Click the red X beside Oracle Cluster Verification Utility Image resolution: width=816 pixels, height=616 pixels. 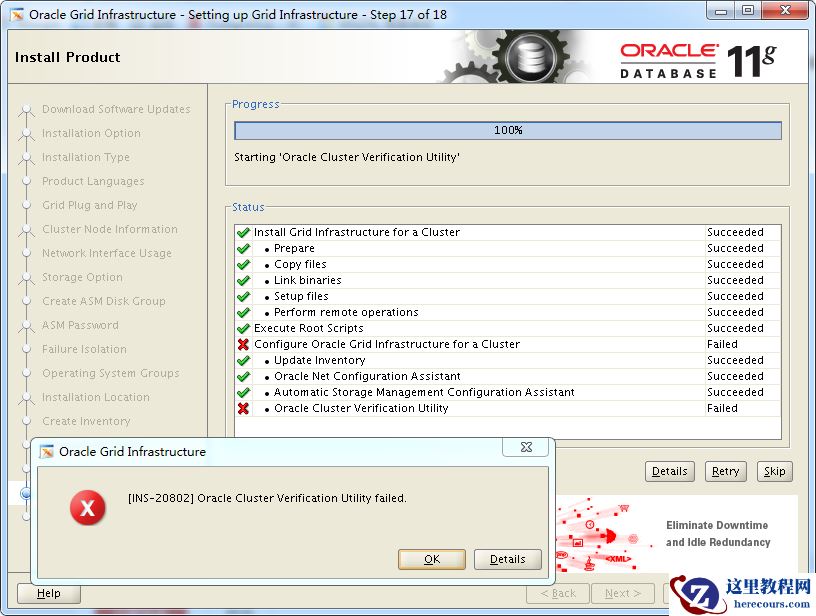(243, 408)
